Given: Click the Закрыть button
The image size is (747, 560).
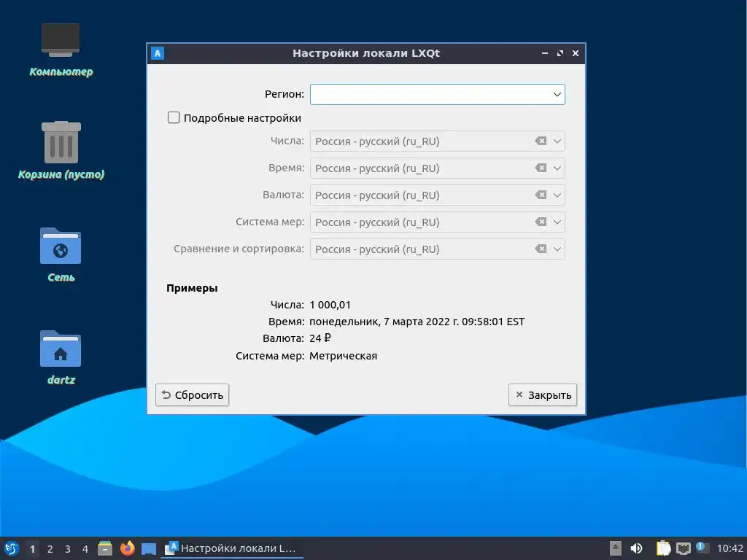Looking at the screenshot, I should (543, 394).
